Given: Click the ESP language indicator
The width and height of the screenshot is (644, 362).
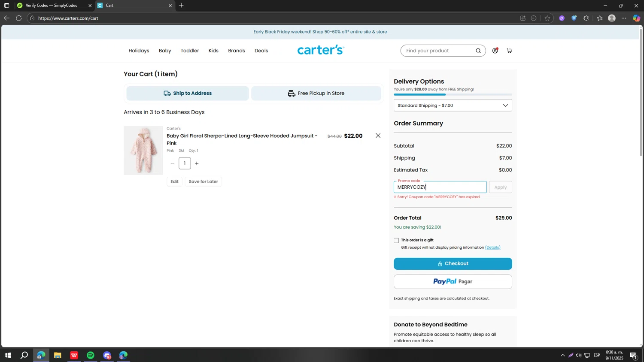Looking at the screenshot, I should coord(596,355).
